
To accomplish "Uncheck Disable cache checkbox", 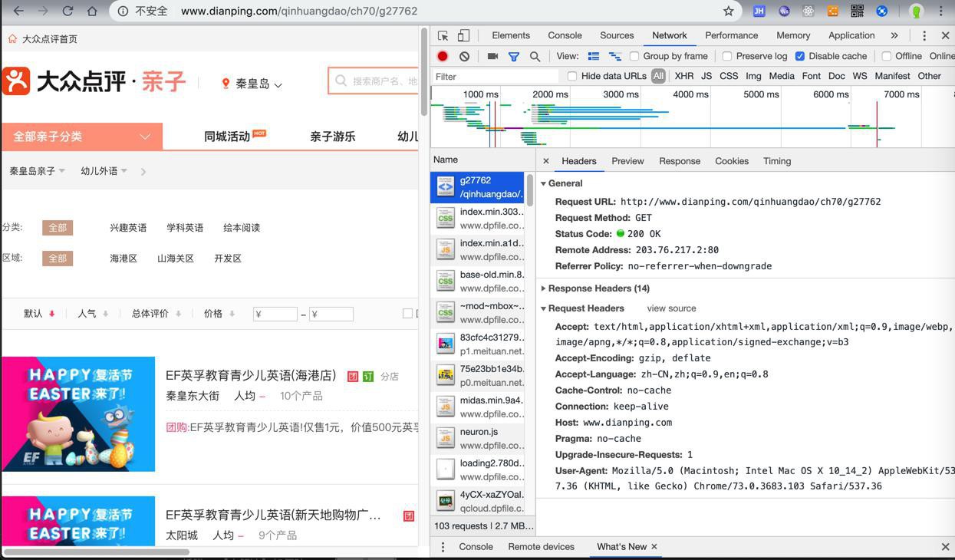I will click(800, 56).
